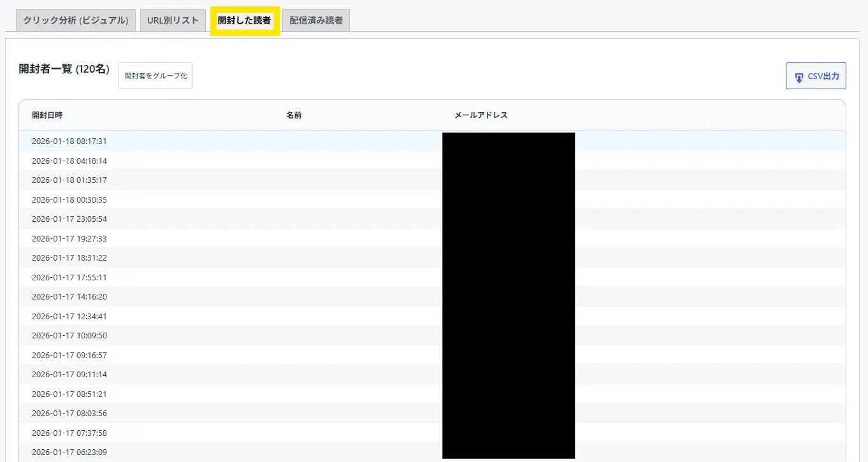Switch to the URL別リスト tab

pyautogui.click(x=173, y=20)
